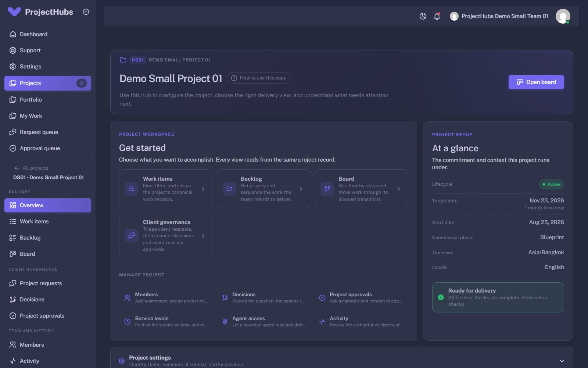Click the ProjectHubs logo icon
The height and width of the screenshot is (368, 588).
[14, 12]
